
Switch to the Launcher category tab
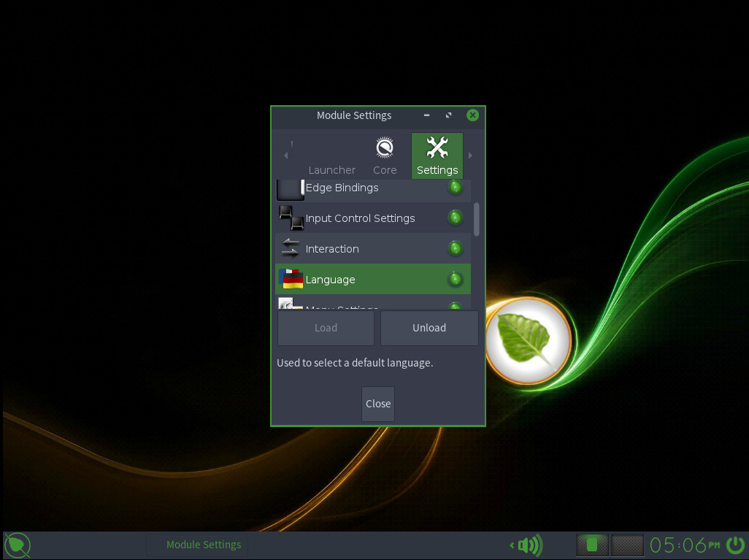[331, 169]
